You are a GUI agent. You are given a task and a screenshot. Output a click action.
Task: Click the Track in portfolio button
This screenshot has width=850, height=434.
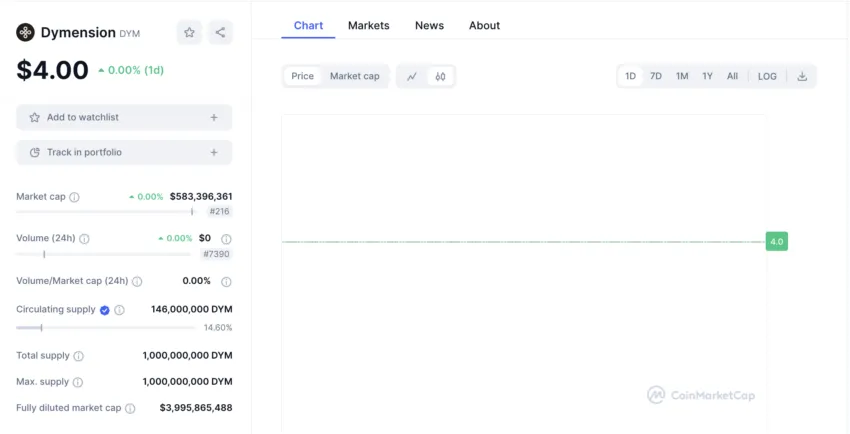point(124,153)
